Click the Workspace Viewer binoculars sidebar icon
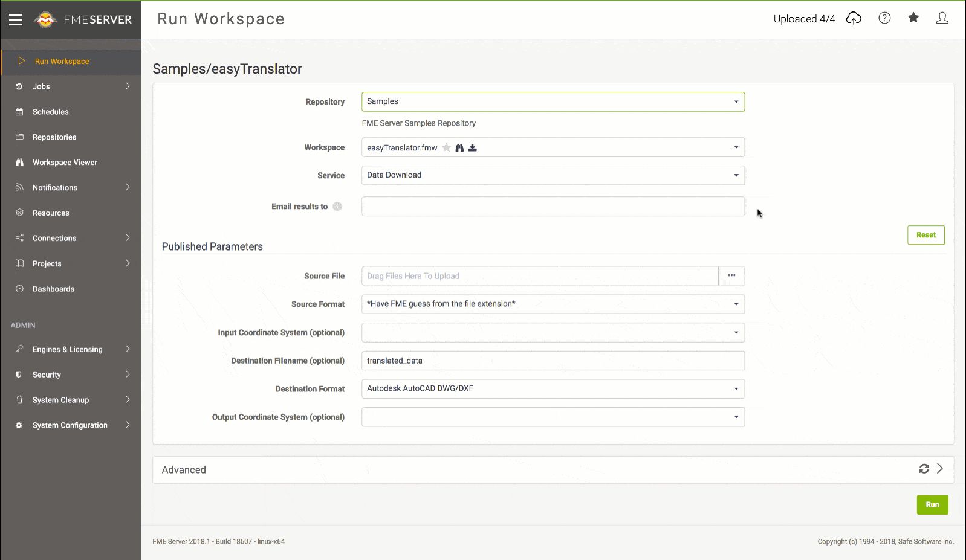This screenshot has height=560, width=966. [19, 163]
